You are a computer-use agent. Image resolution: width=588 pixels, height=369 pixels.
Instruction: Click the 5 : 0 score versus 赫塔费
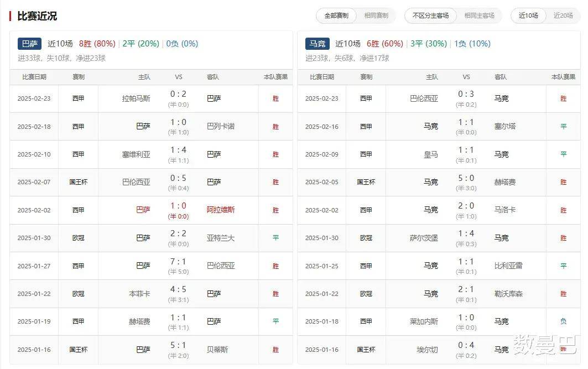click(466, 178)
